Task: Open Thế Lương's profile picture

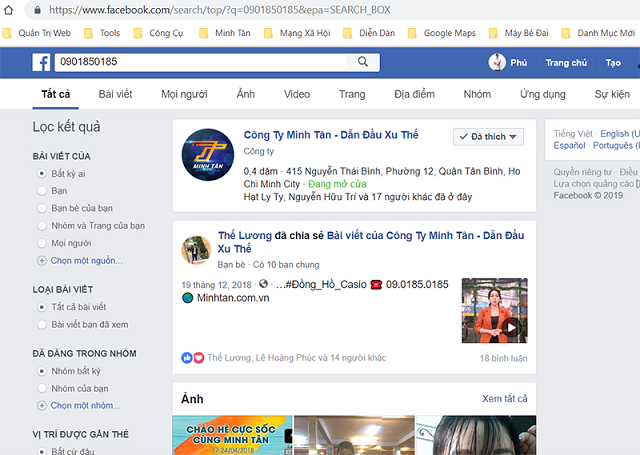Action: click(196, 250)
